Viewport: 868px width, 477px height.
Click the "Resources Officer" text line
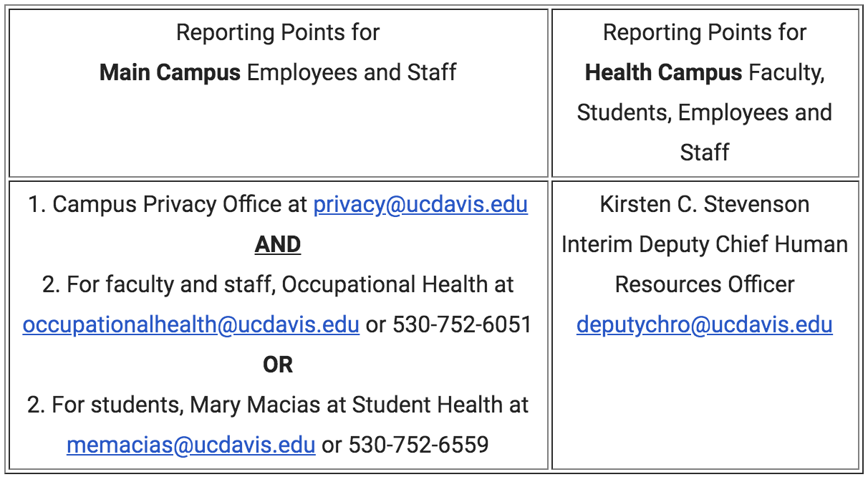click(x=705, y=285)
